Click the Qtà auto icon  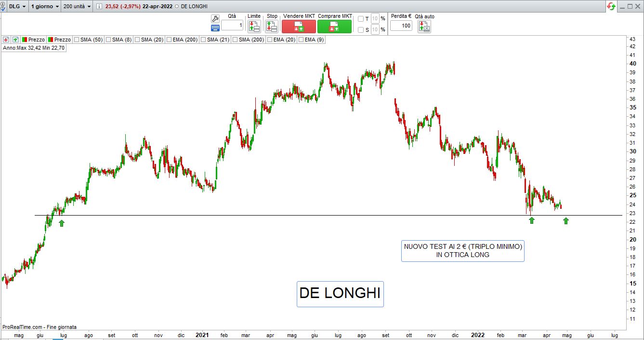(424, 27)
